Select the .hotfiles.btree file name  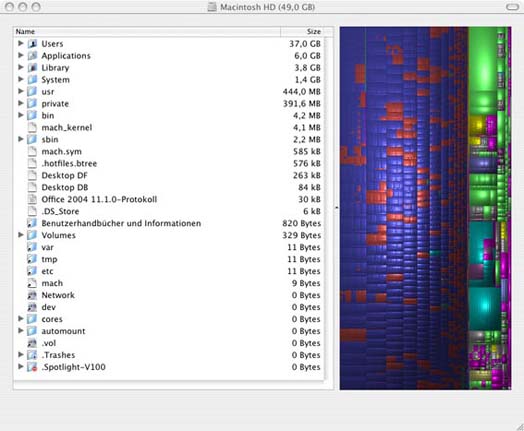(69, 163)
